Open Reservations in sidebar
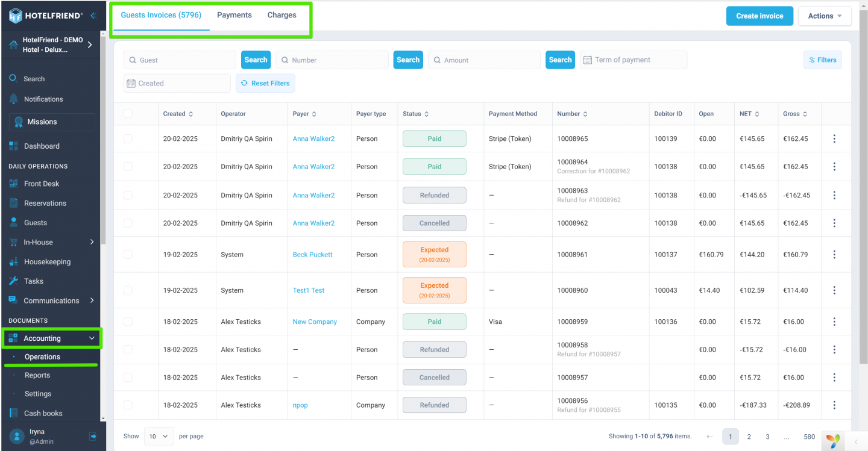868x451 pixels. click(x=37, y=204)
